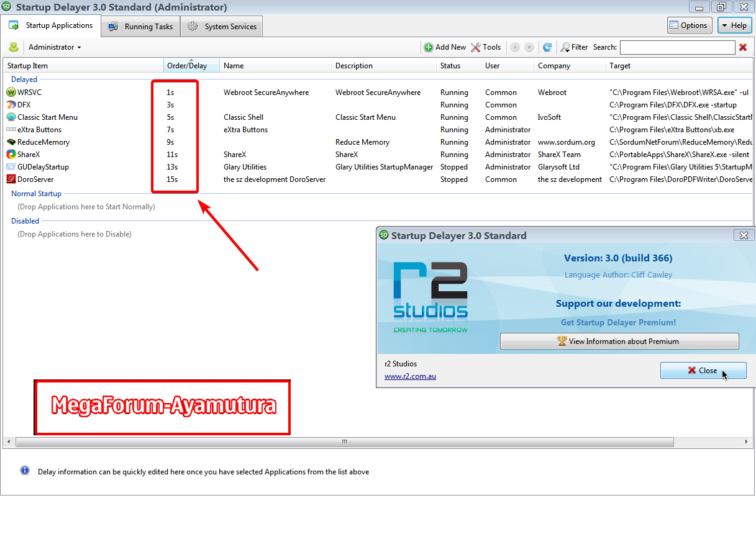Switch to the Running Tasks tab
Image resolution: width=756 pixels, height=552 pixels.
coord(140,27)
